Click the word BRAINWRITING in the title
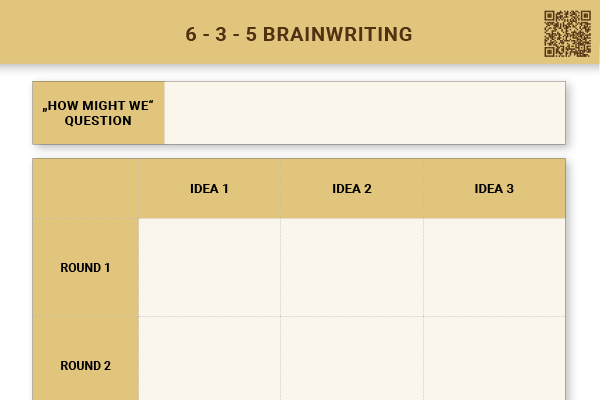 point(338,34)
